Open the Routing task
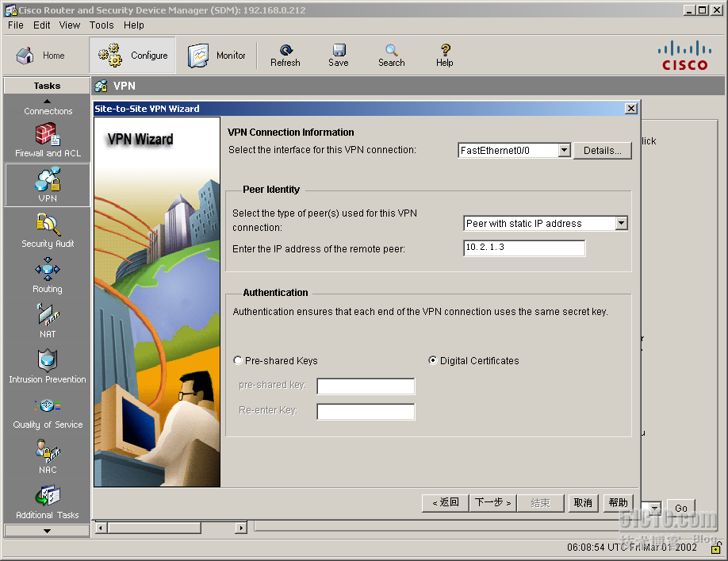728x561 pixels. point(48,276)
